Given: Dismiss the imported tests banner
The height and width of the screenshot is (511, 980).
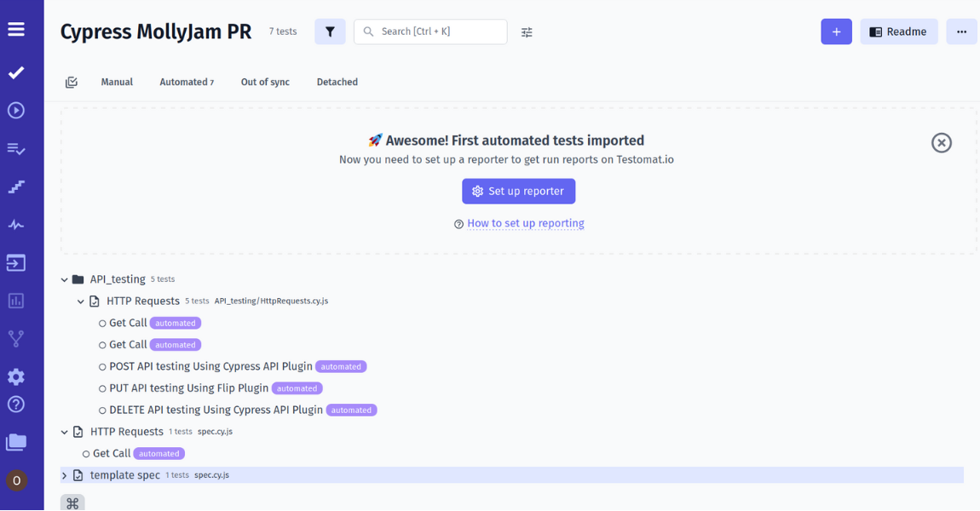Looking at the screenshot, I should click(942, 143).
